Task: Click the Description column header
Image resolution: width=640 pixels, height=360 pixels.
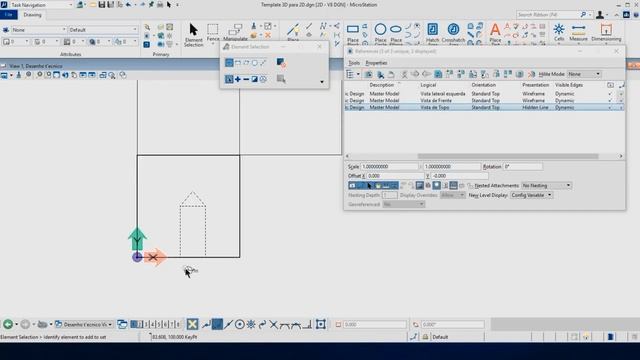Action: pyautogui.click(x=382, y=85)
